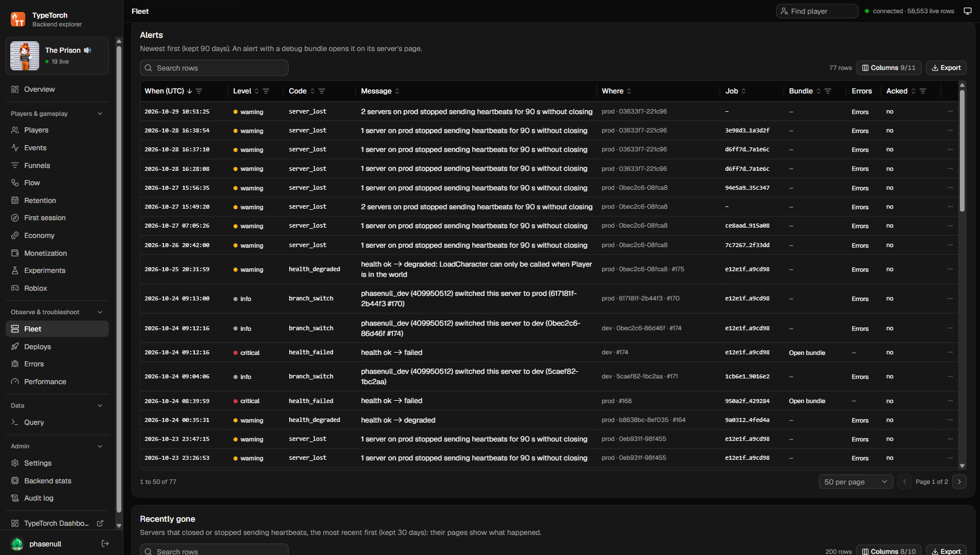Viewport: 980px width, 555px height.
Task: Click the sign-out icon beside phasenull
Action: (105, 544)
